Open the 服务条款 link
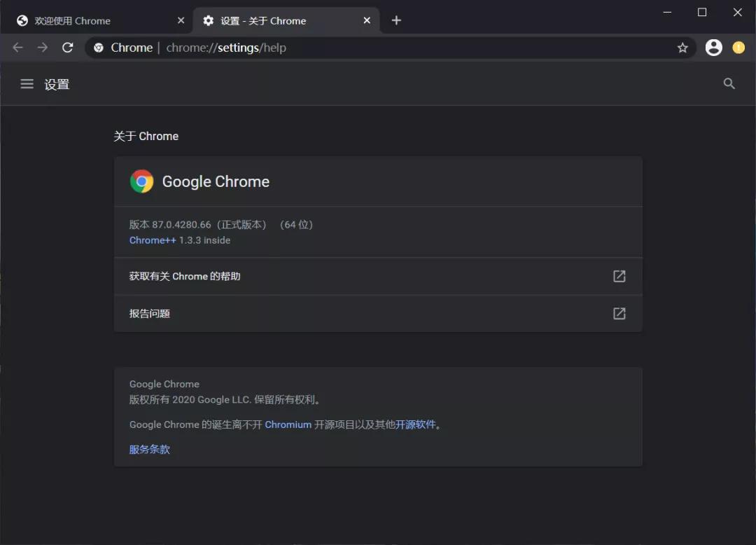The width and height of the screenshot is (756, 545). [149, 449]
